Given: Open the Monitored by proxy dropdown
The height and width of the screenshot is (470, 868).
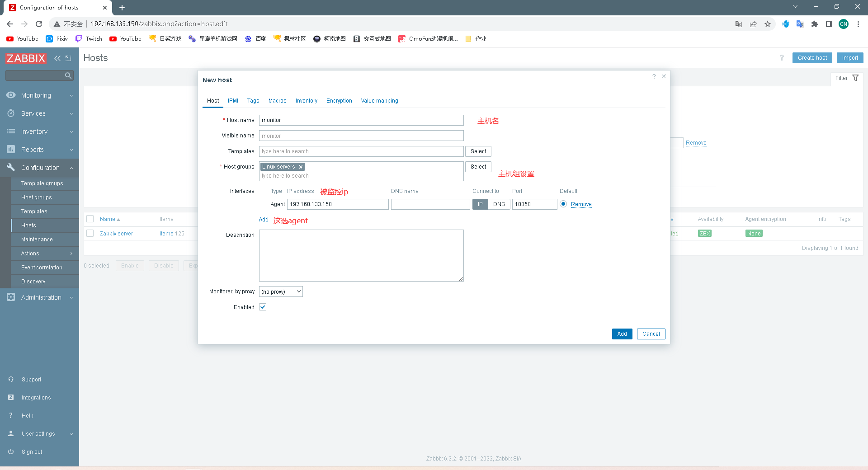Looking at the screenshot, I should [x=281, y=291].
